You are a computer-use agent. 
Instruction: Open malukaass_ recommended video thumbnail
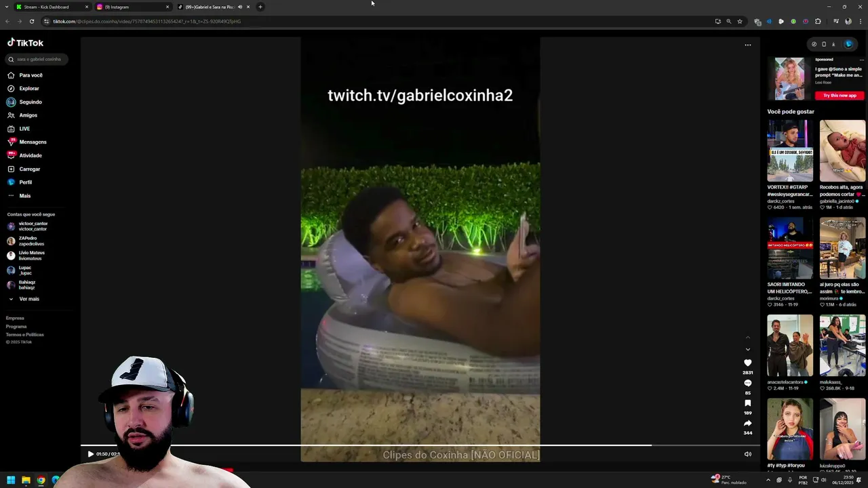pyautogui.click(x=842, y=346)
